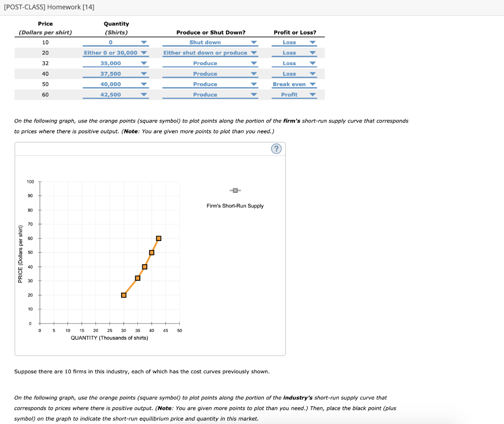Viewport: 504px width, 424px height.
Task: Select the orange square point at price 40
Action: pos(145,267)
